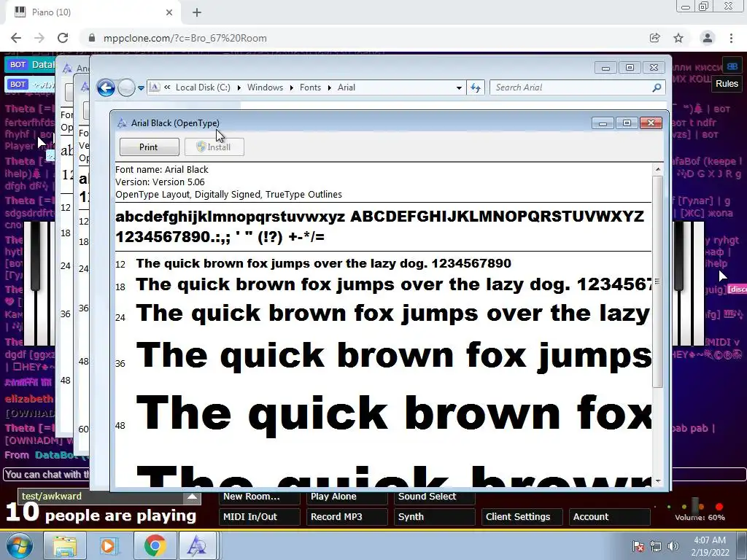This screenshot has height=560, width=747.
Task: Expand arrow after Local Disk (C:) breadcrumb
Action: tap(239, 87)
